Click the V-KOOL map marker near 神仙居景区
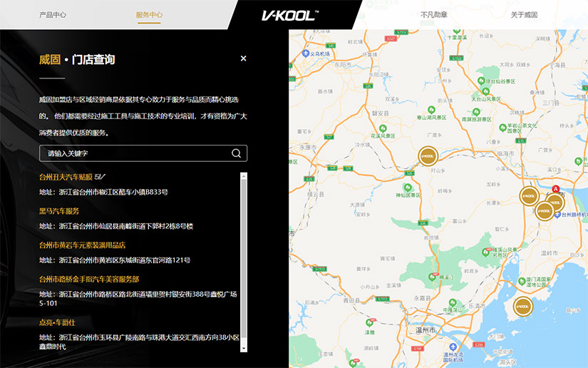 point(428,155)
